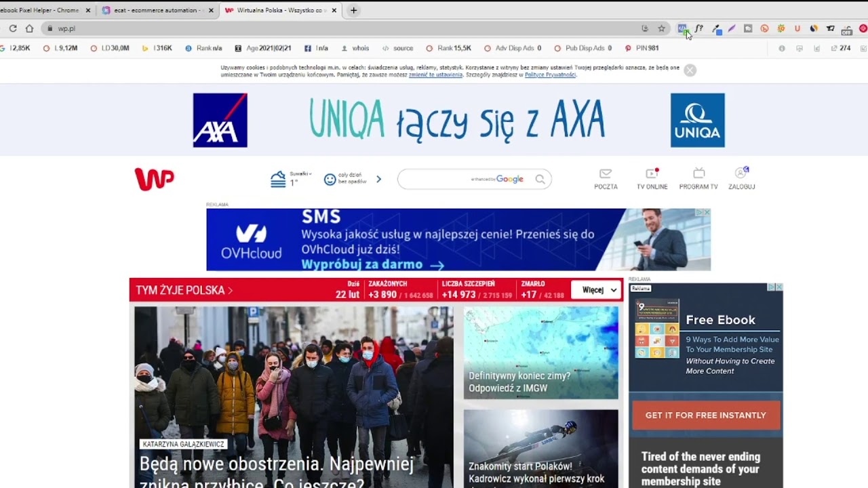Click the L 9,12M item
This screenshot has height=488, width=868.
pyautogui.click(x=60, y=48)
